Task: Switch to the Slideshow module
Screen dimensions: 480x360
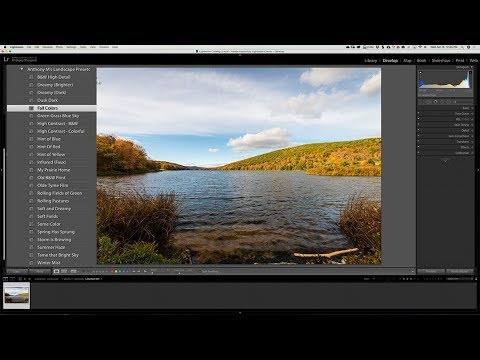Action: pyautogui.click(x=441, y=60)
